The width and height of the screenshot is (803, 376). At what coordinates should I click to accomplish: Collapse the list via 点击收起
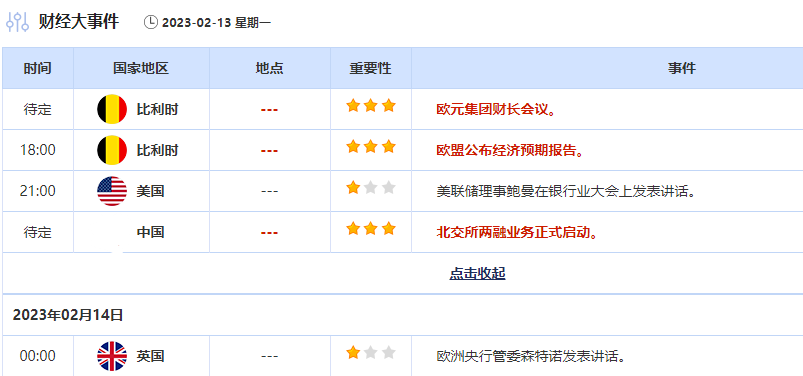coord(477,274)
